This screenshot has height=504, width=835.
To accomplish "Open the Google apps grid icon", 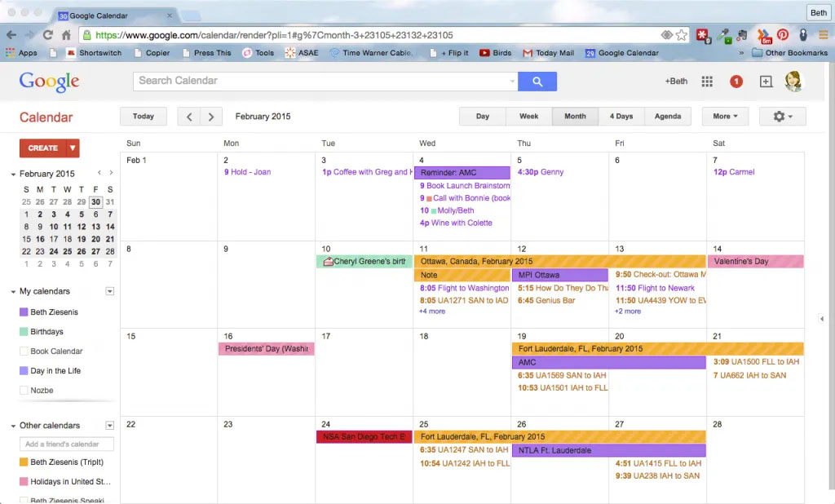I will point(707,82).
